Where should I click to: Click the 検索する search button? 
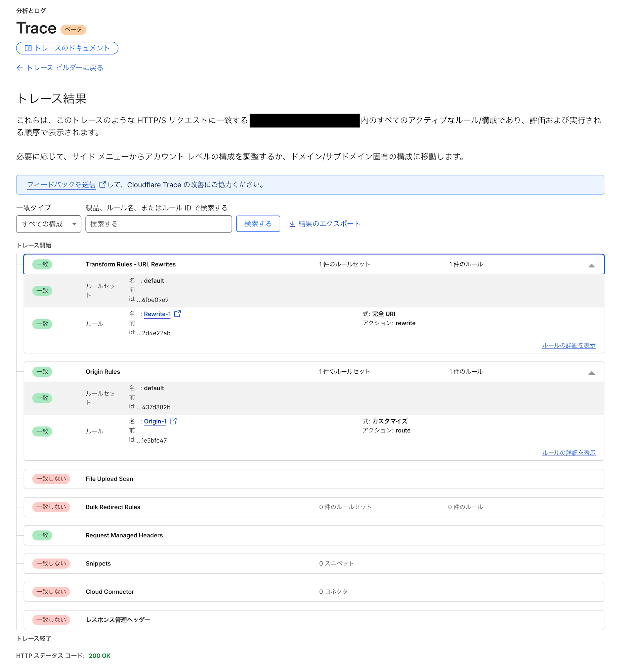pyautogui.click(x=258, y=223)
